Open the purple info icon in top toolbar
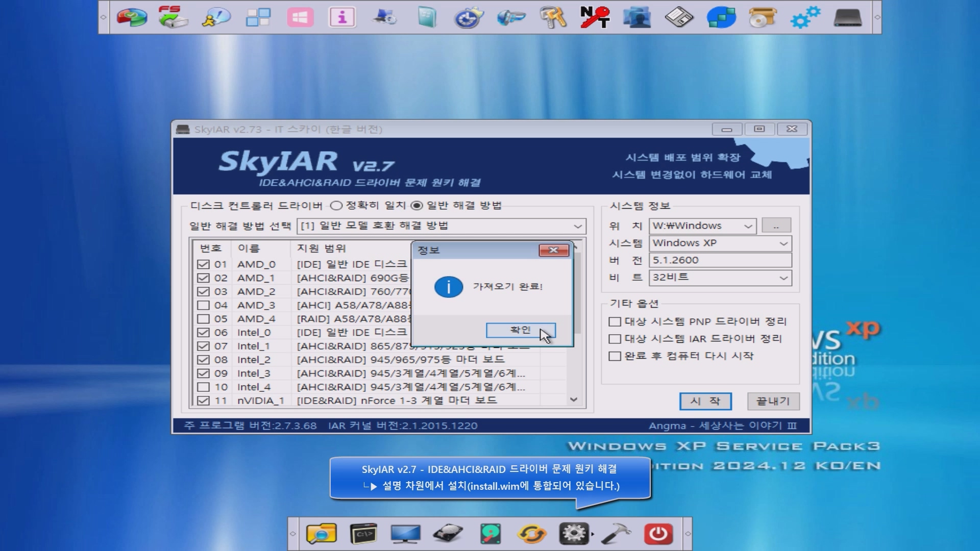The width and height of the screenshot is (980, 551). pos(342,17)
